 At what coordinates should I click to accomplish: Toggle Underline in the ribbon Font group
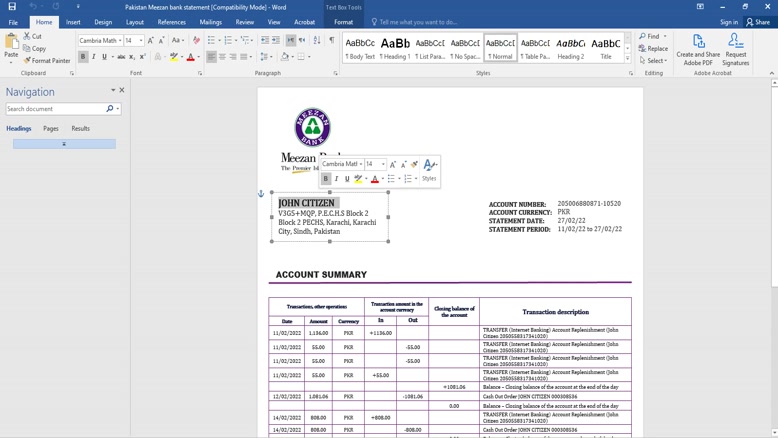click(105, 57)
